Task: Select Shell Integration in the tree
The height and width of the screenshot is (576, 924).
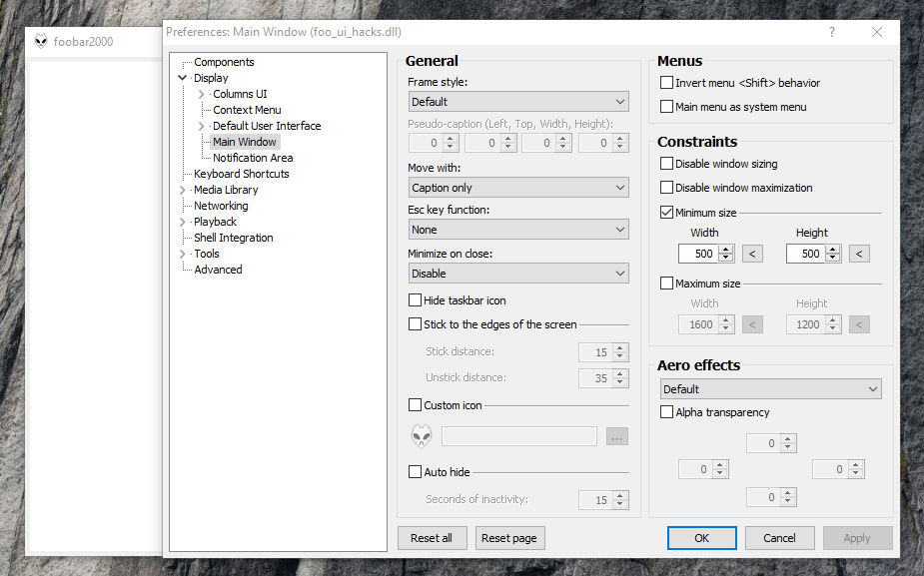Action: (x=234, y=238)
